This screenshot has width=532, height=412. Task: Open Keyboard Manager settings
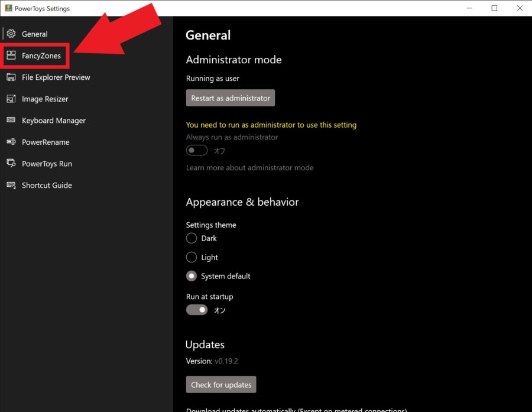86,121
